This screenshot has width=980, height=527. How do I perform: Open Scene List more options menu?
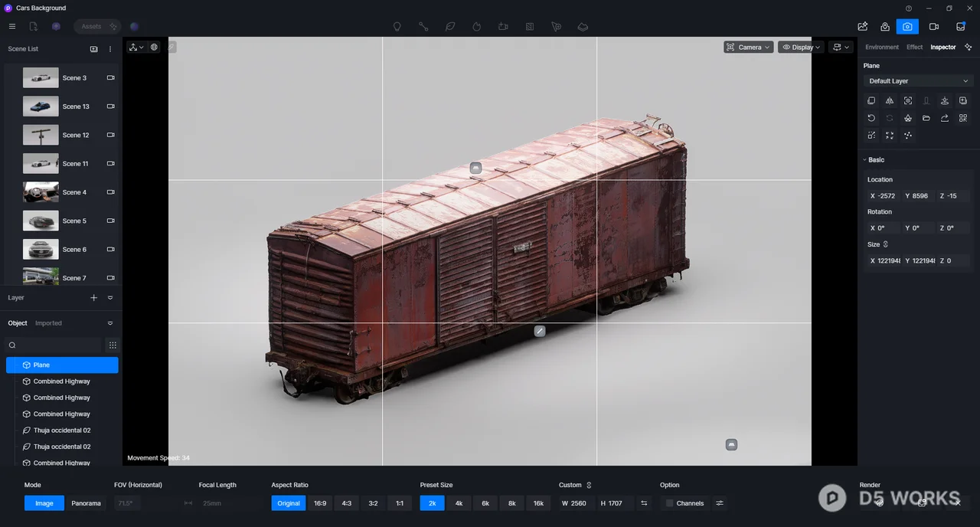[x=110, y=49]
